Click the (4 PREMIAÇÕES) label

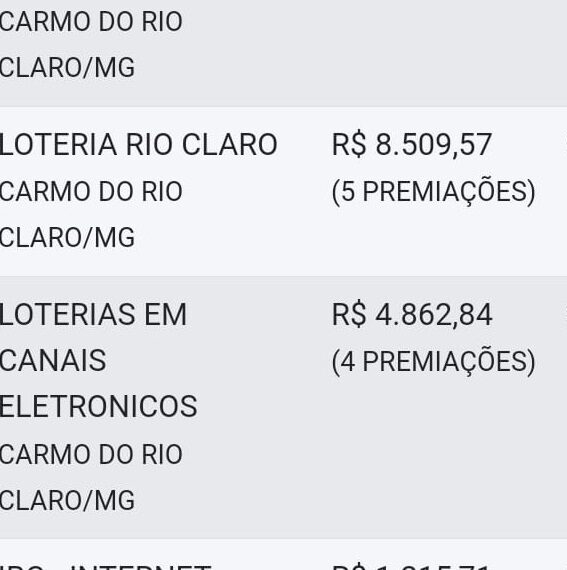point(433,361)
